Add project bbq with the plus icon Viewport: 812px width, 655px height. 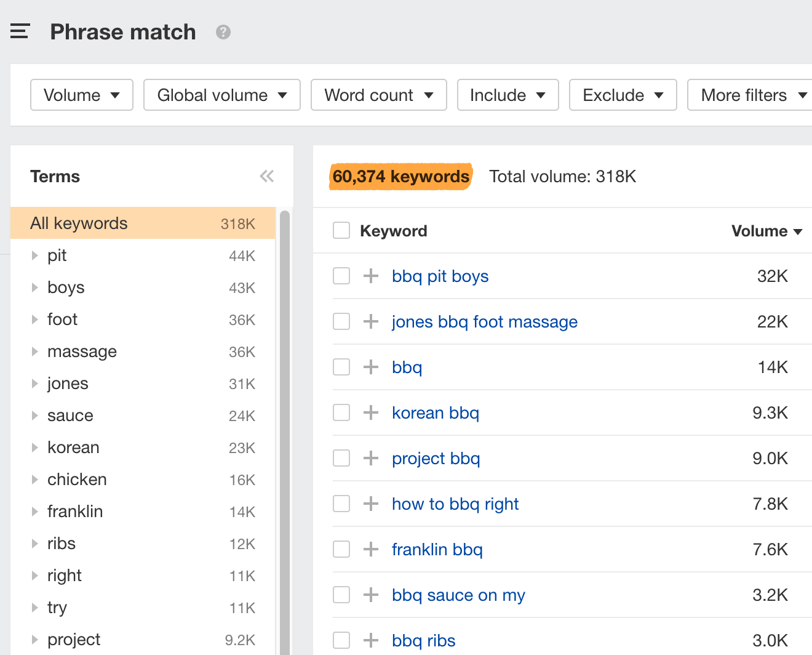pos(371,458)
